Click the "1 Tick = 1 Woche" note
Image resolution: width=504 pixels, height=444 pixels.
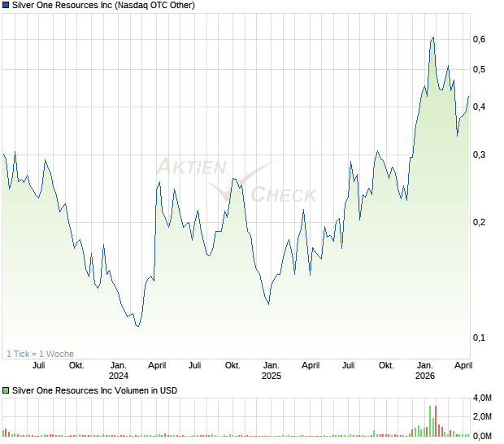coord(41,354)
